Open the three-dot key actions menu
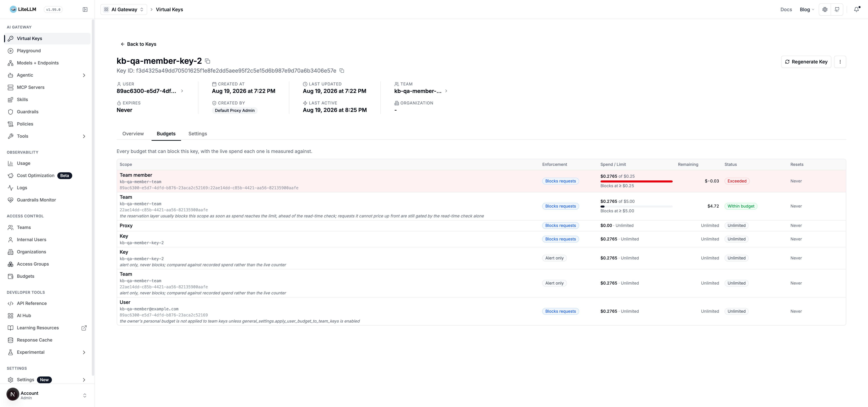 (x=840, y=62)
